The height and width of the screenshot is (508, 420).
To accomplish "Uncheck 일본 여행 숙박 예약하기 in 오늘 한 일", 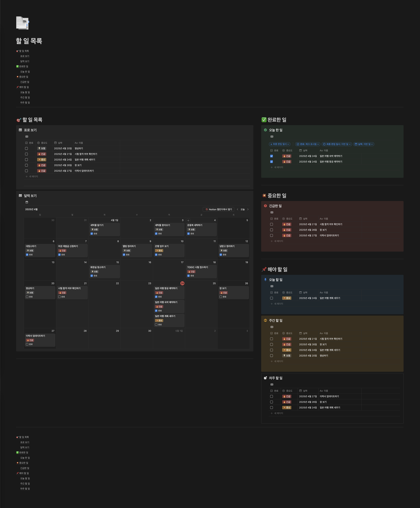I will [x=271, y=156].
